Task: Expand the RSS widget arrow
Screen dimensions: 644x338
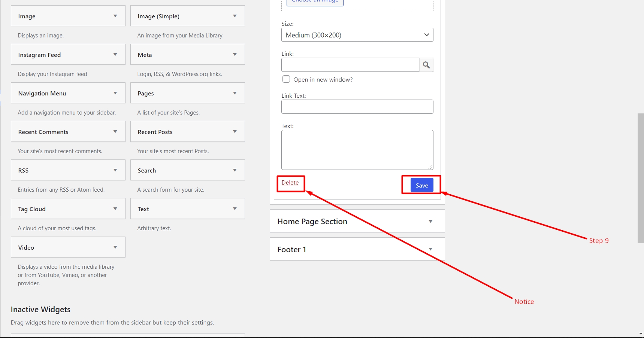Action: click(x=115, y=170)
